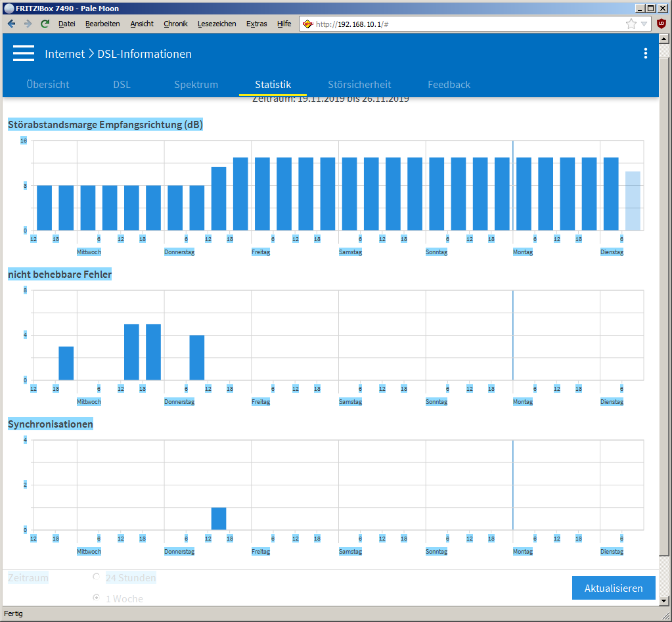
Task: Click the nicht behebbare Fehler heading
Action: pos(60,274)
